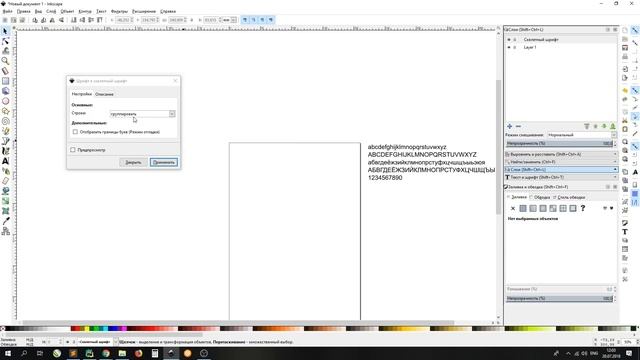Viewport: 640px width, 360px height.
Task: Open the Фильтры menu
Action: (119, 11)
